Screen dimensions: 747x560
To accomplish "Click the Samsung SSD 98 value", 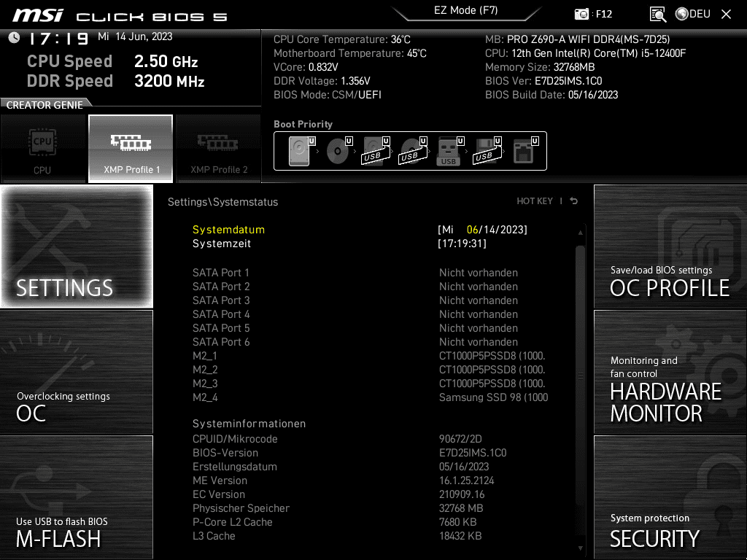I will pos(494,397).
